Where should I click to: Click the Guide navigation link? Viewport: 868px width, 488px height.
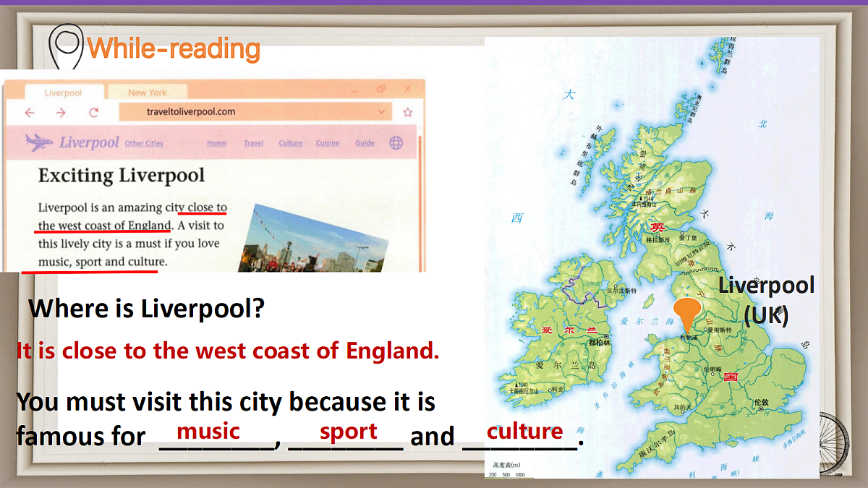coord(365,143)
